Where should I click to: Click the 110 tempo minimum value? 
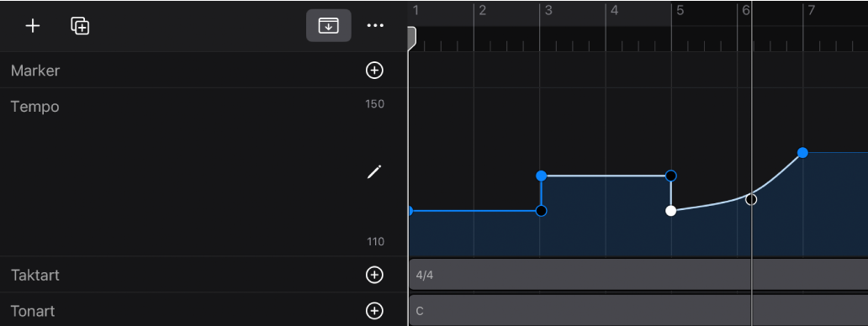(375, 241)
